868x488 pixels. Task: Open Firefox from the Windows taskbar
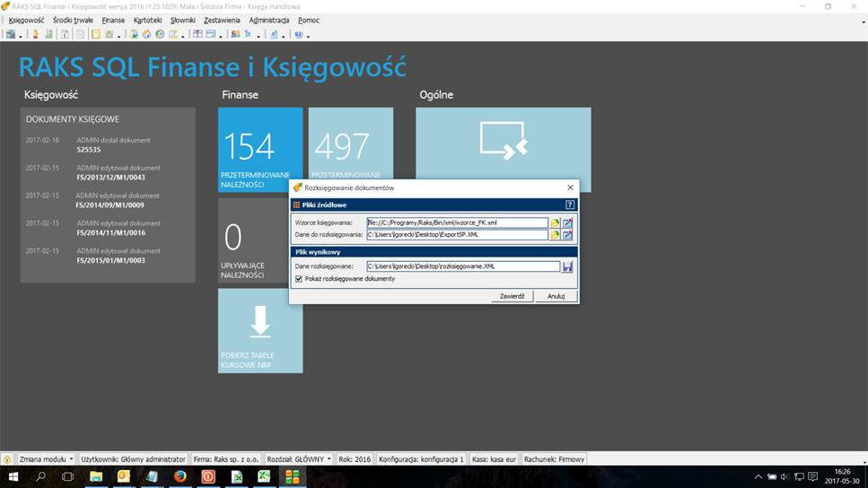click(180, 476)
